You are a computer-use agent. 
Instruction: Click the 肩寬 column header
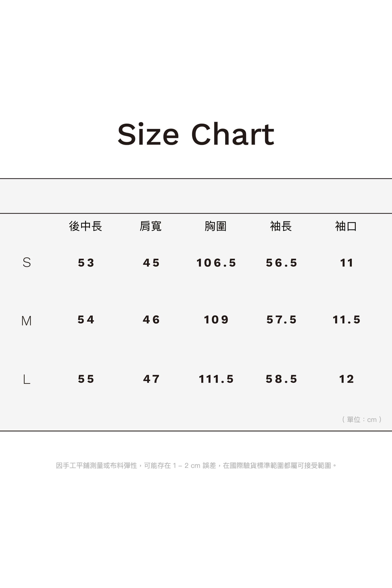pyautogui.click(x=151, y=226)
